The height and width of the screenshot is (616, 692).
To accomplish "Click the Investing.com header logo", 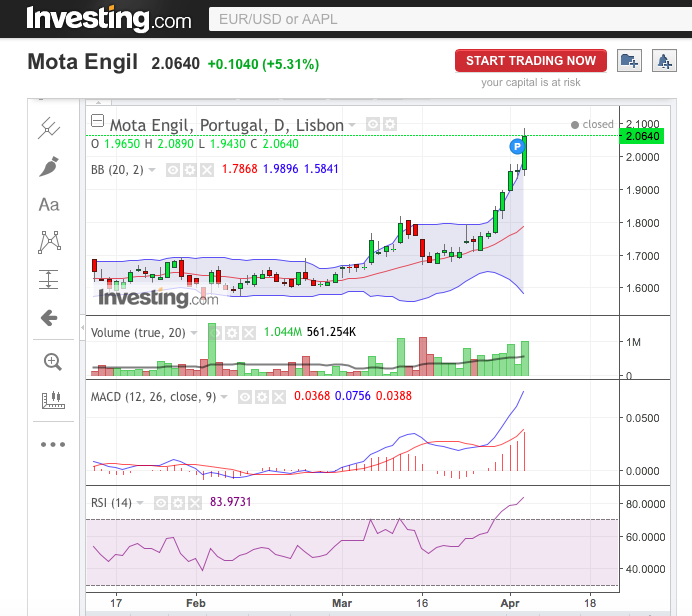I will [x=109, y=19].
